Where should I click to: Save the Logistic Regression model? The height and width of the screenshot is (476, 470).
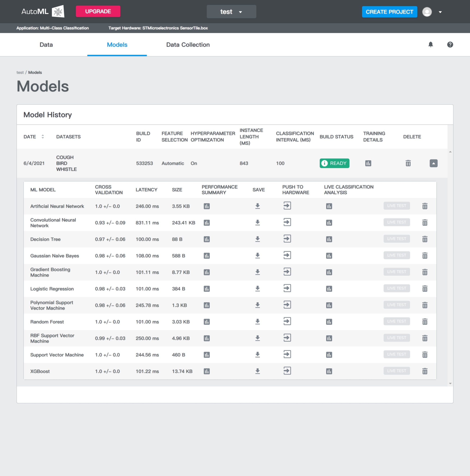[257, 289]
